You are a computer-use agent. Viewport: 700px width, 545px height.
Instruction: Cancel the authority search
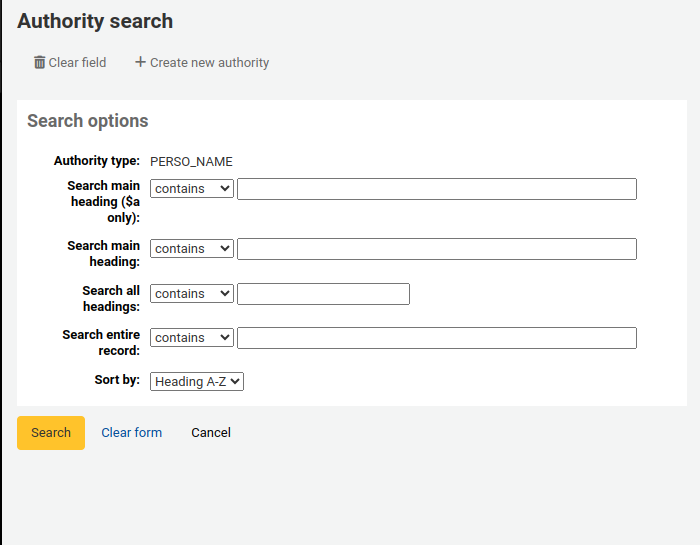[x=211, y=433]
